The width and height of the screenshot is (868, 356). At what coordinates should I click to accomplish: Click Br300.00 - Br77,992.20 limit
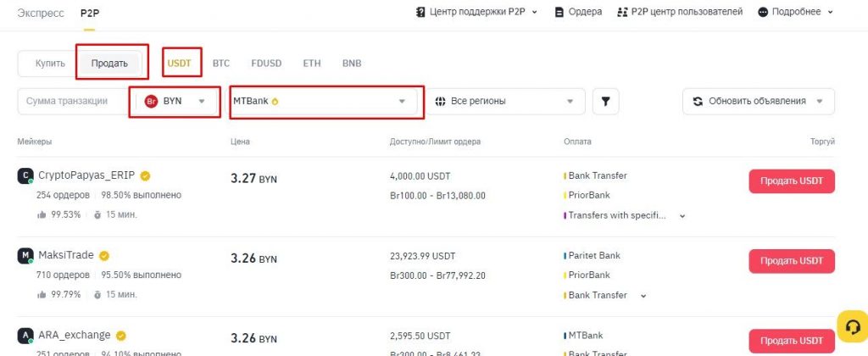coord(437,275)
